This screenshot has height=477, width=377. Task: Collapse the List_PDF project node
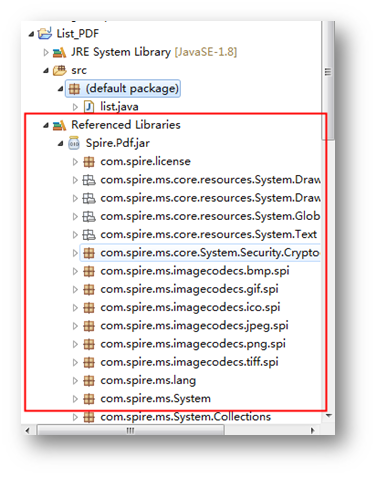pyautogui.click(x=31, y=34)
